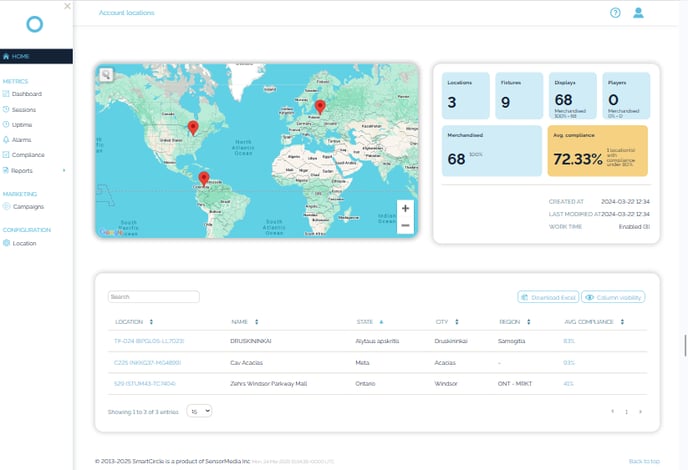Select the map pin over Colombia
Viewport: 688px width, 470px height.
pyautogui.click(x=204, y=179)
